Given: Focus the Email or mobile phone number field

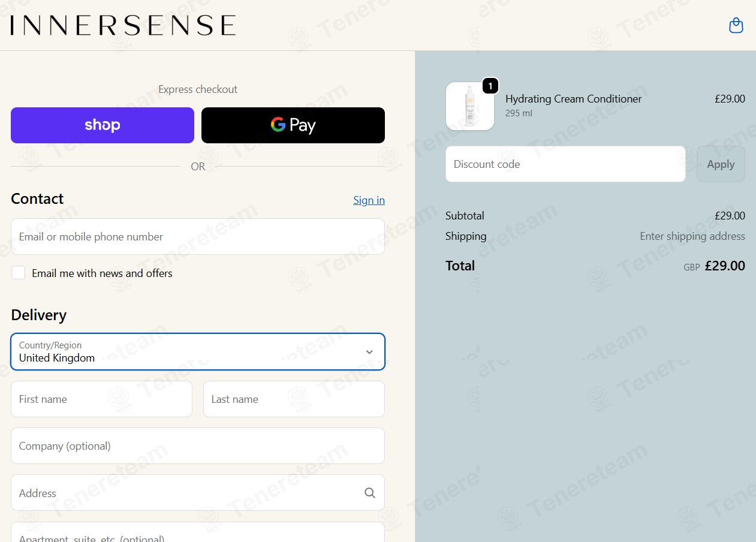Looking at the screenshot, I should click(x=198, y=237).
